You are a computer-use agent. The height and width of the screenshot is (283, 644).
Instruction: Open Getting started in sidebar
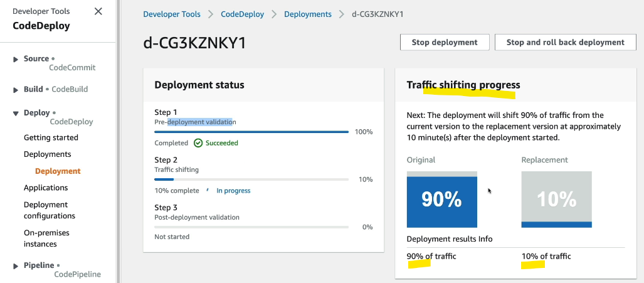tap(51, 137)
